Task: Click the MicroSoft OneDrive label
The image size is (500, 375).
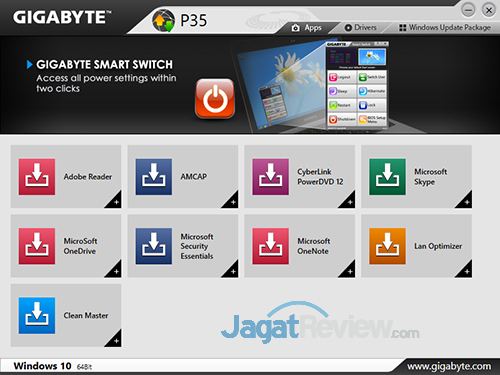Action: [80, 246]
